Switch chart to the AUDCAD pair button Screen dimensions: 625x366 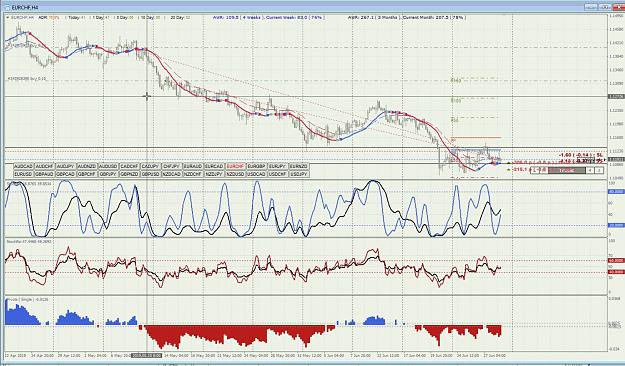[24, 166]
